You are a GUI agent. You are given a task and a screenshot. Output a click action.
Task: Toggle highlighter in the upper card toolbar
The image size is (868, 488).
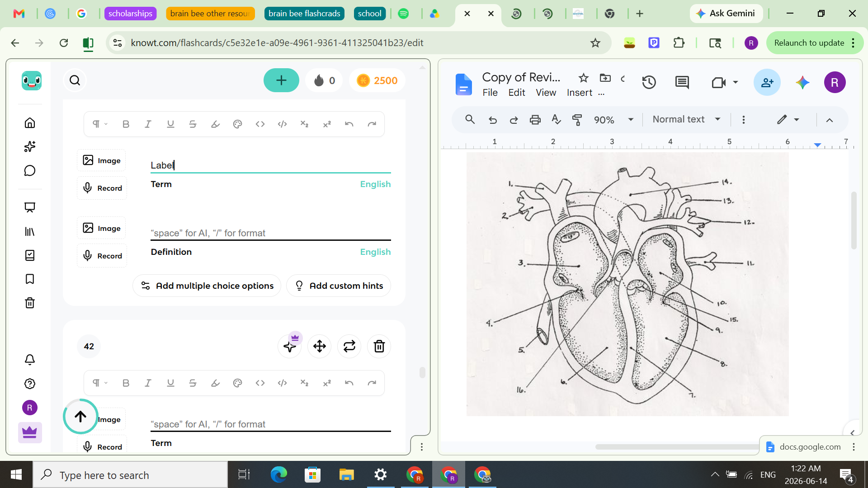click(215, 124)
